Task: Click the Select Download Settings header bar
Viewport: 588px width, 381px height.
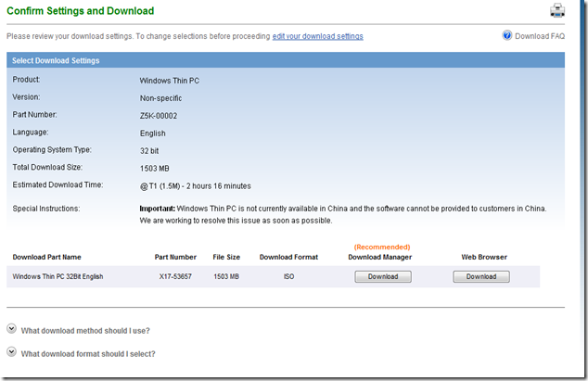Action: coord(286,60)
